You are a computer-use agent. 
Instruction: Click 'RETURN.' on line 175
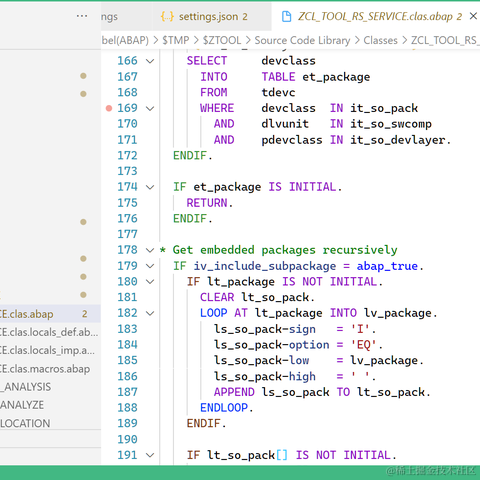[x=209, y=203]
